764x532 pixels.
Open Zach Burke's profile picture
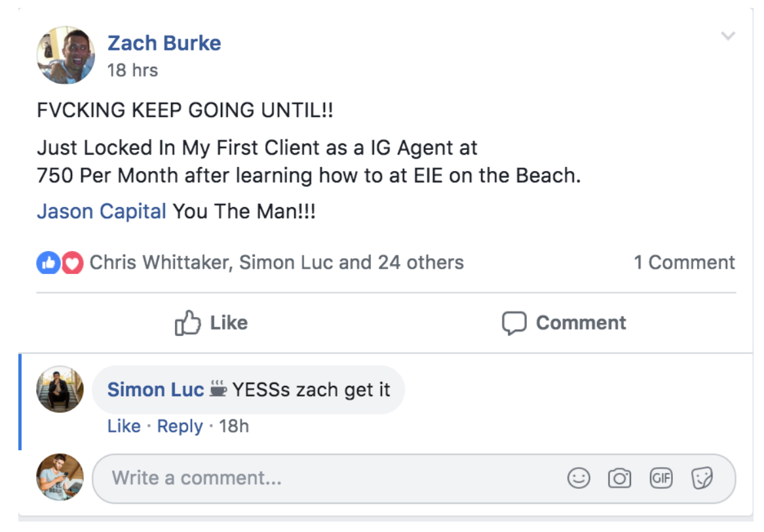click(66, 55)
